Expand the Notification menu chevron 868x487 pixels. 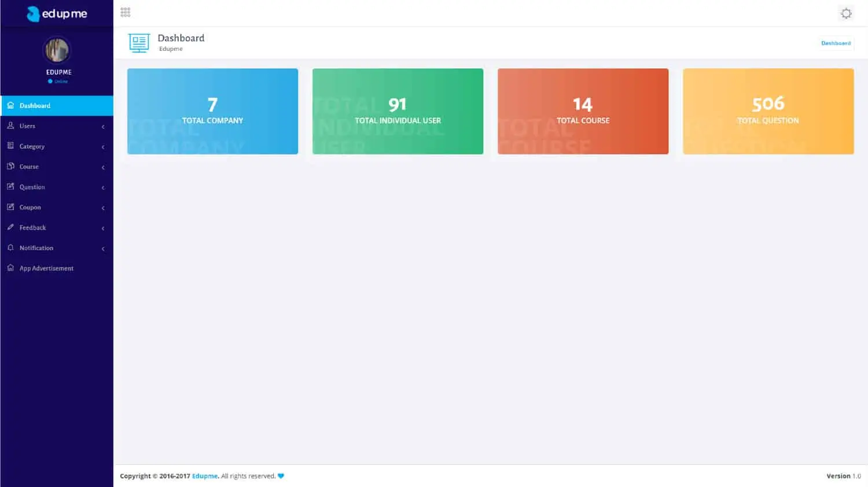pos(103,248)
